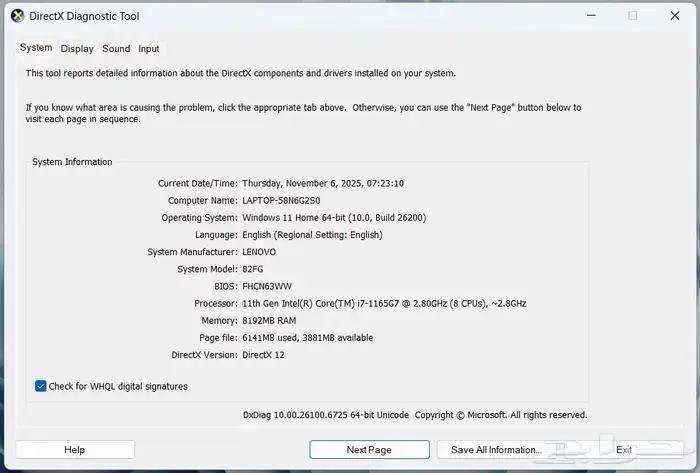Uncheck the WHQL digital signatures checkbox
The image size is (700, 473).
point(40,386)
